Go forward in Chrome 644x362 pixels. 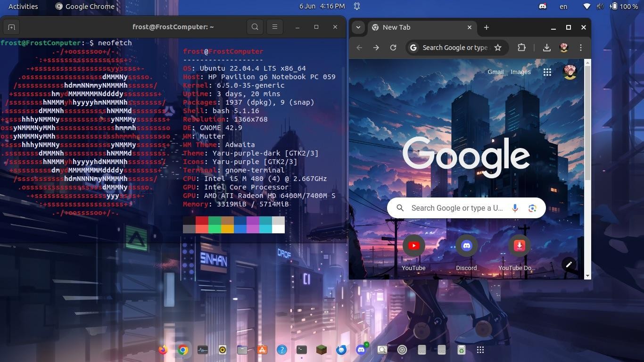click(376, 48)
